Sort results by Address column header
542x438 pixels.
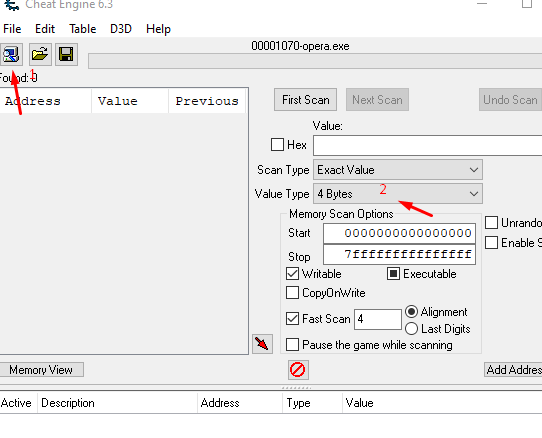pos(46,101)
